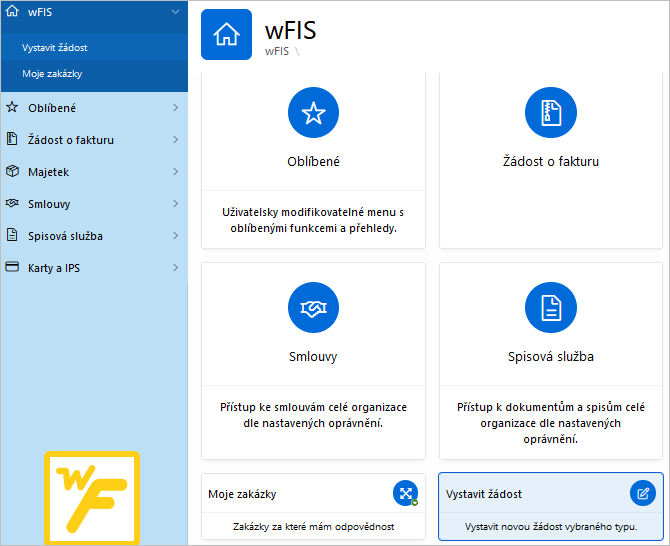Click the text starting 'Uživatelsky modifikovatelné menu'

313,220
